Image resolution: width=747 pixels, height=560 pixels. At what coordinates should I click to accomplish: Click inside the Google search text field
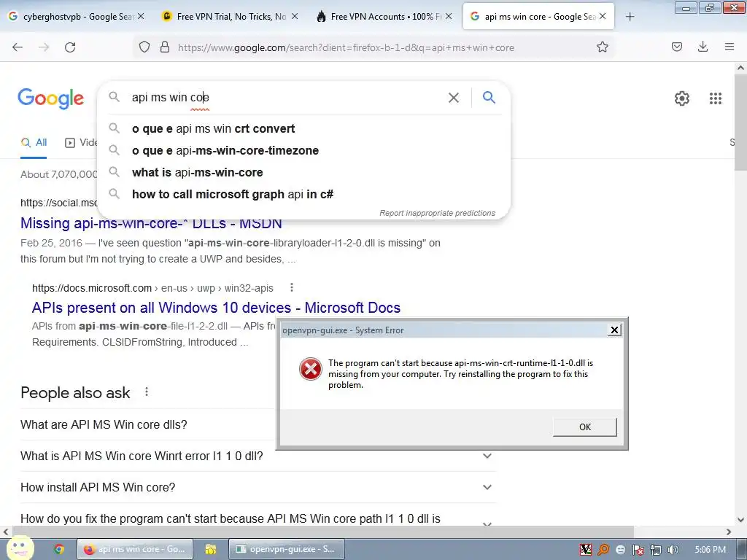click(286, 98)
